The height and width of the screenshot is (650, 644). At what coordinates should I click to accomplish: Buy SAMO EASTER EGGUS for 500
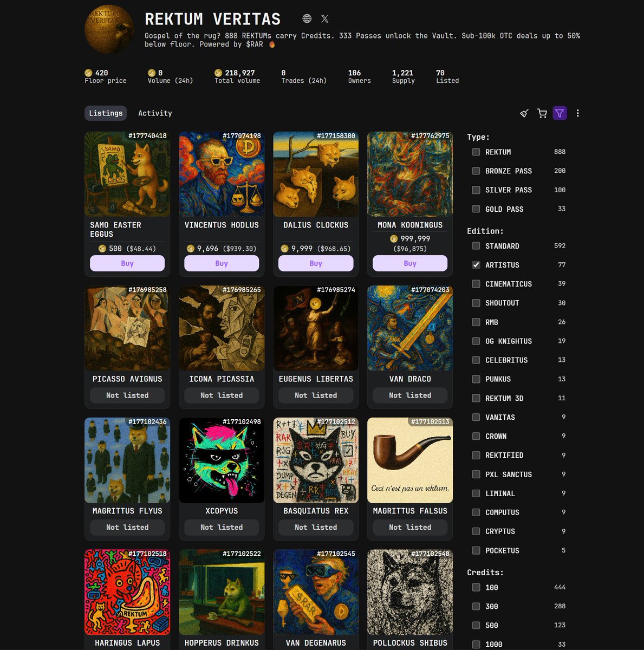(x=127, y=263)
